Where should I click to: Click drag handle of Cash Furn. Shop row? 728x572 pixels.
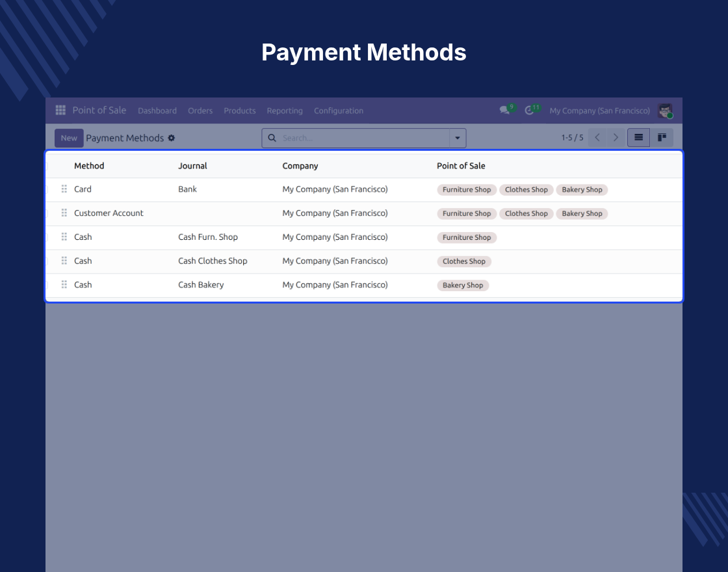coord(64,237)
